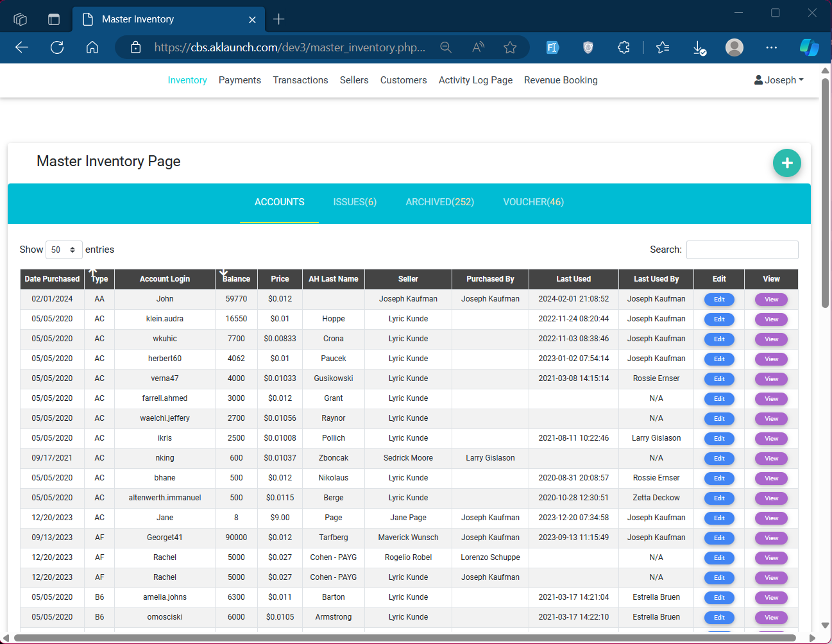This screenshot has height=644, width=832.
Task: Open the VOUCHER(46) tab
Action: coord(533,202)
